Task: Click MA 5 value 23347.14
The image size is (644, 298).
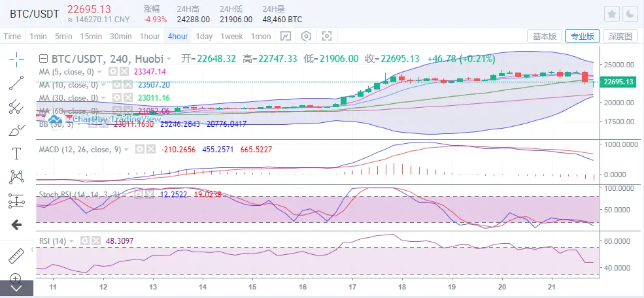Action: (150, 72)
